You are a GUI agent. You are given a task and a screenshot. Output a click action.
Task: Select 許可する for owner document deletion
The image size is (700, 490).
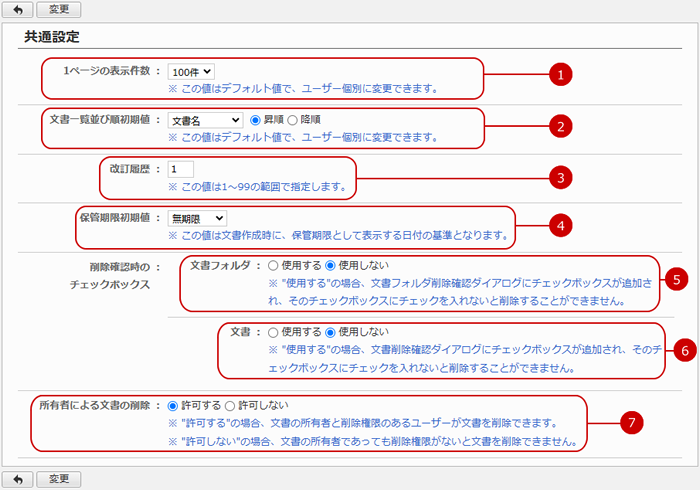coord(172,406)
